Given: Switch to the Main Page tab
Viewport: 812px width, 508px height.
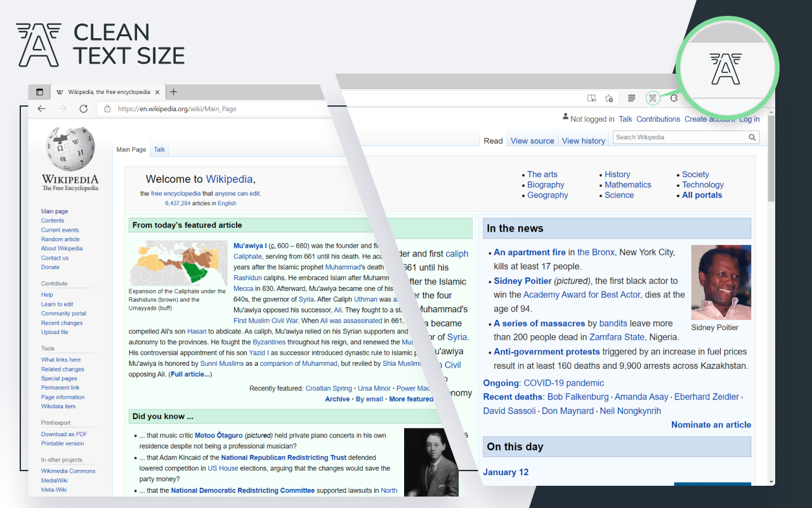Looking at the screenshot, I should pos(131,150).
